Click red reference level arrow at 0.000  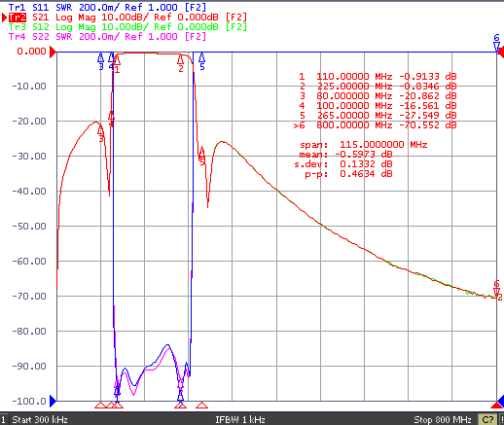click(x=53, y=52)
